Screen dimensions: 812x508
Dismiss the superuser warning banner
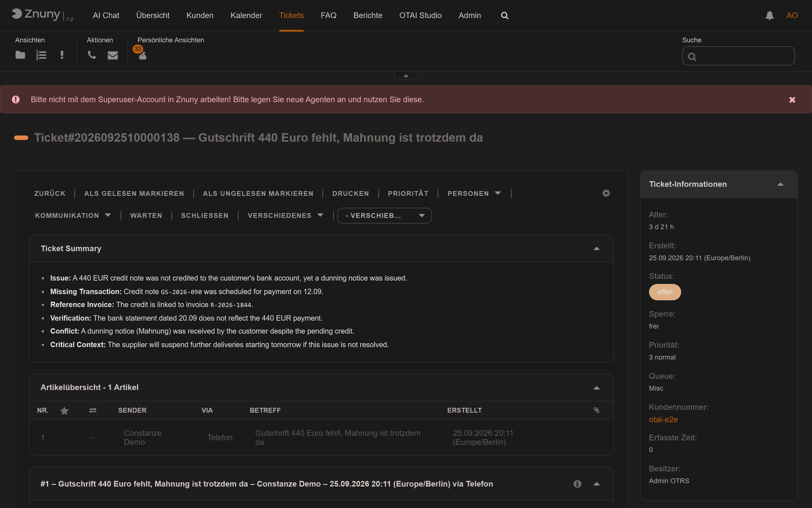[792, 100]
